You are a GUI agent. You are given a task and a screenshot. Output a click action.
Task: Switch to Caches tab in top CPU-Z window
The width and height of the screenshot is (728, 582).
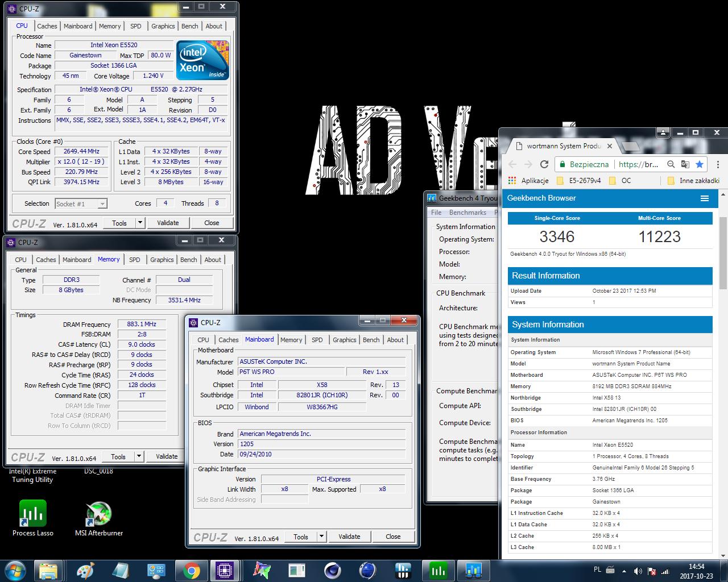click(x=47, y=26)
